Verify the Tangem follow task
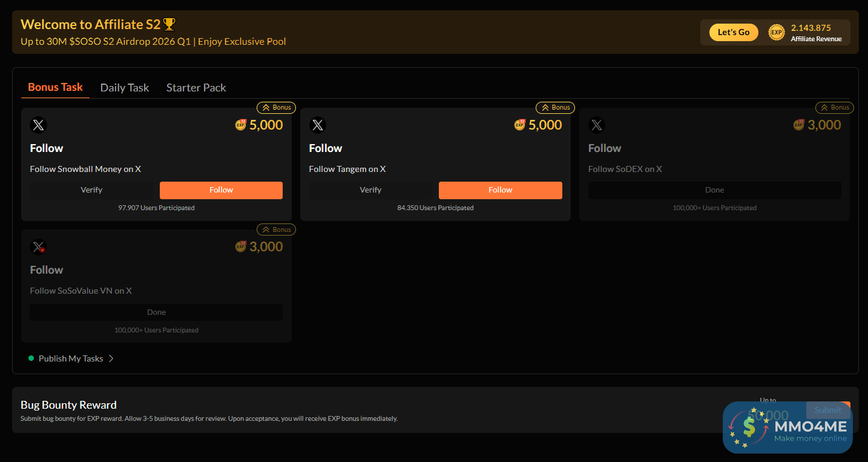The width and height of the screenshot is (868, 462). (x=370, y=190)
